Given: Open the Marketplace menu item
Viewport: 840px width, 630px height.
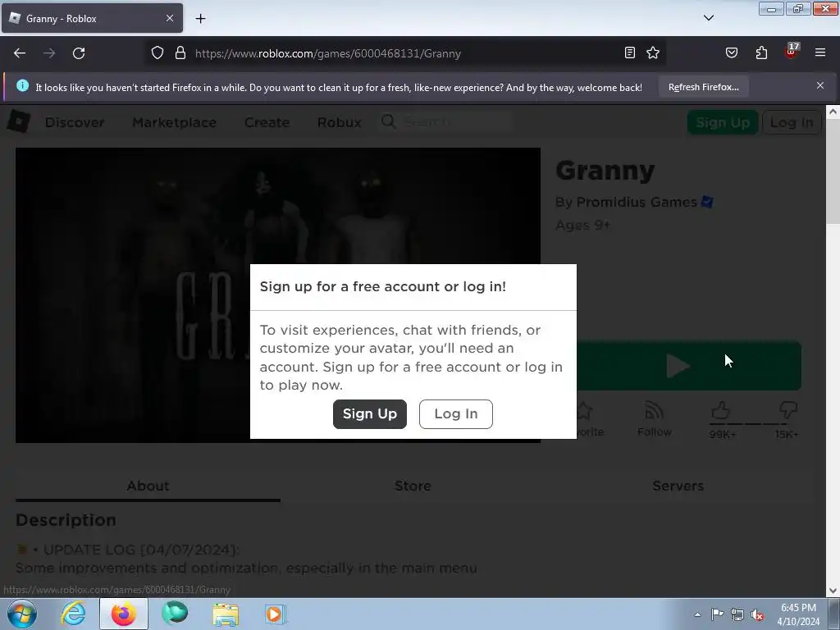Looking at the screenshot, I should (x=174, y=123).
